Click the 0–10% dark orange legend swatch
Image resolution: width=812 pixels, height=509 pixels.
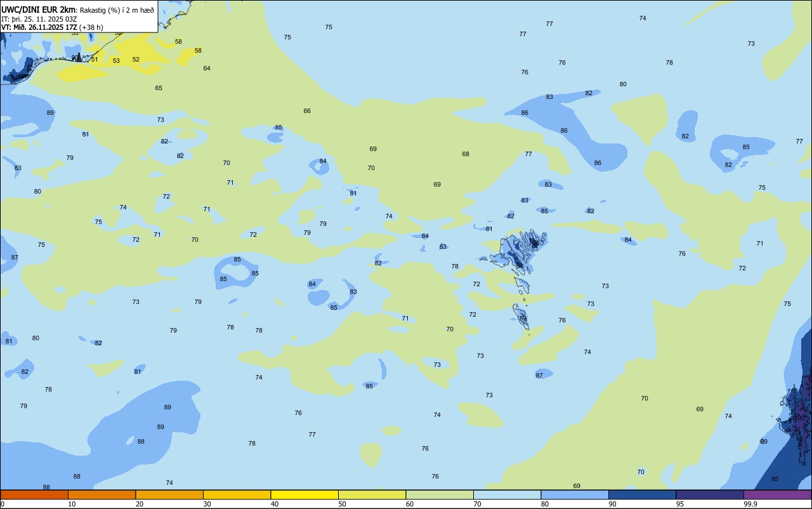click(x=34, y=494)
